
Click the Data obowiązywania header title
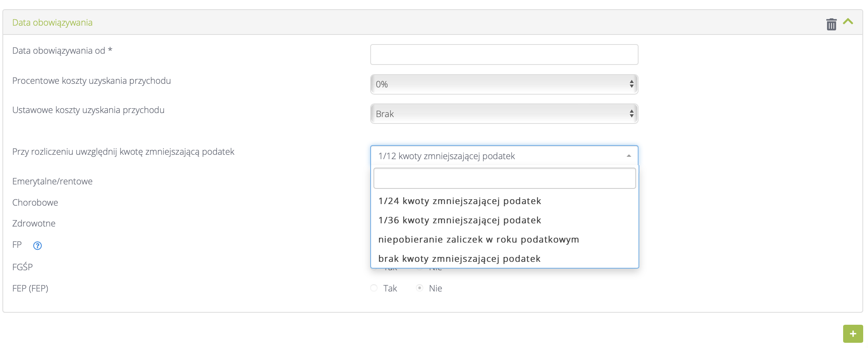click(x=52, y=22)
